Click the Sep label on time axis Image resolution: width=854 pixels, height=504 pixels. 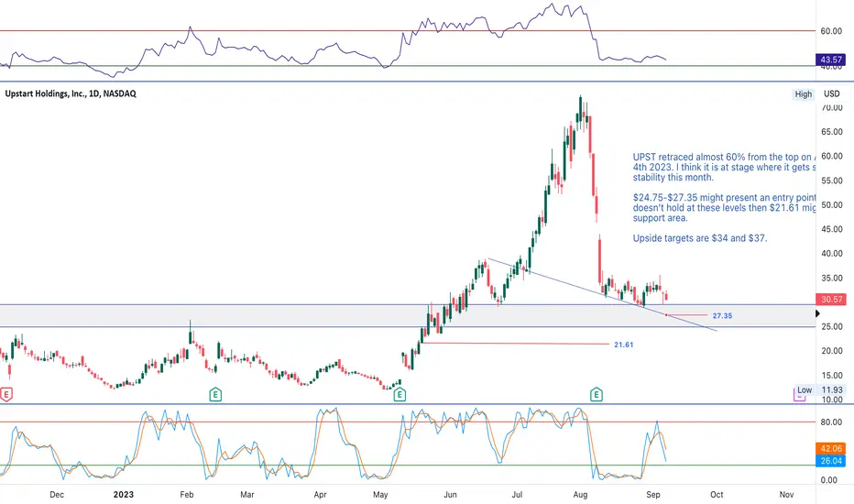(653, 495)
